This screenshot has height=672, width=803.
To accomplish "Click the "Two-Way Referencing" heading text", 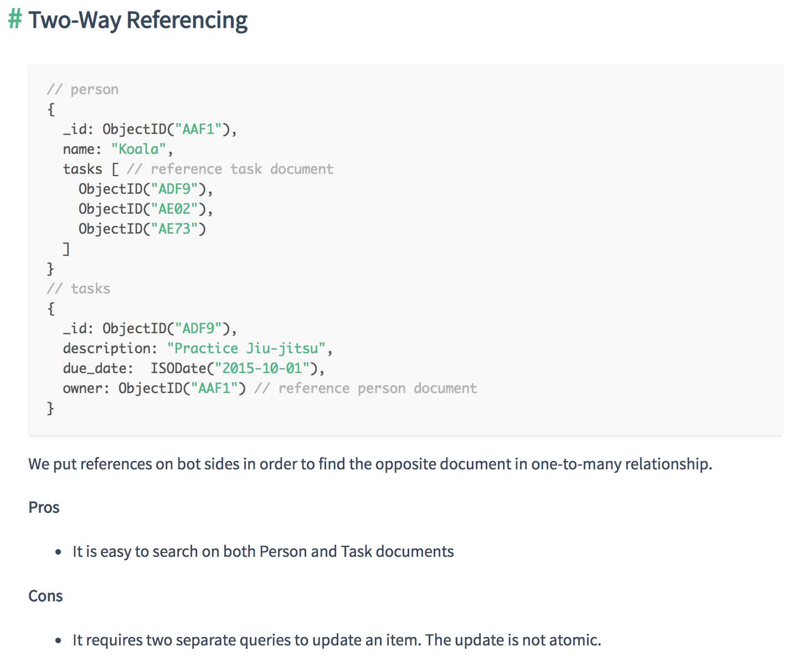I will pyautogui.click(x=138, y=20).
